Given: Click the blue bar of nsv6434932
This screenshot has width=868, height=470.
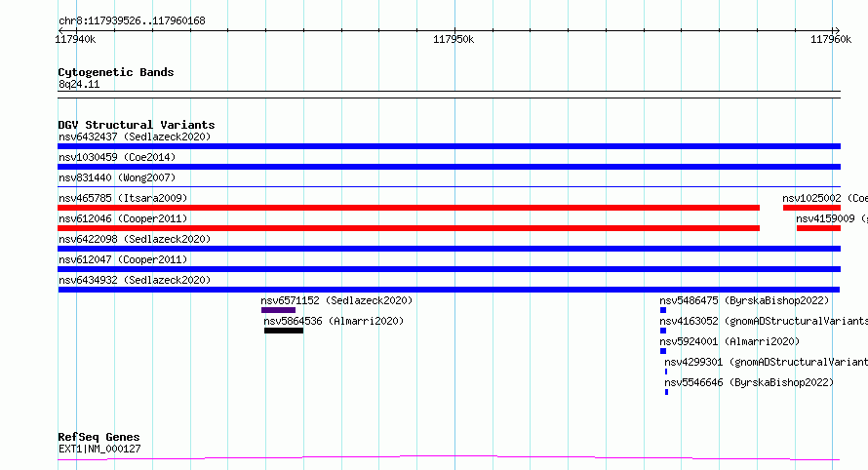Looking at the screenshot, I should click(449, 290).
